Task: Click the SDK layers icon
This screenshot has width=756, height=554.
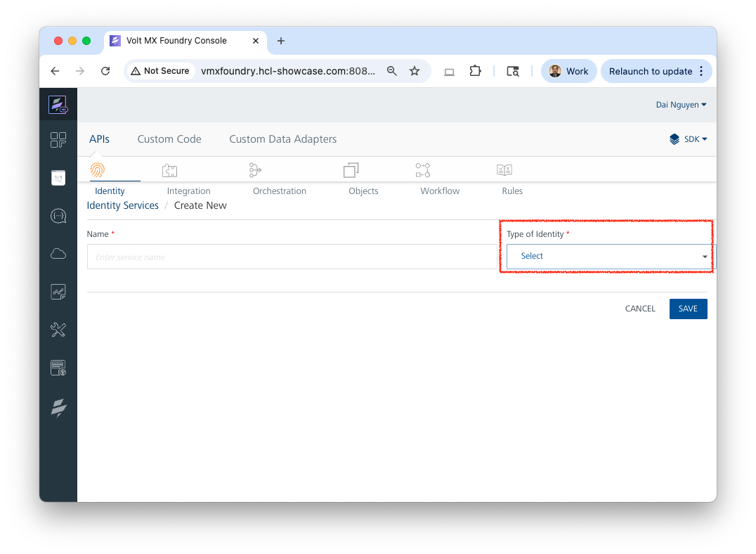Action: pos(674,139)
